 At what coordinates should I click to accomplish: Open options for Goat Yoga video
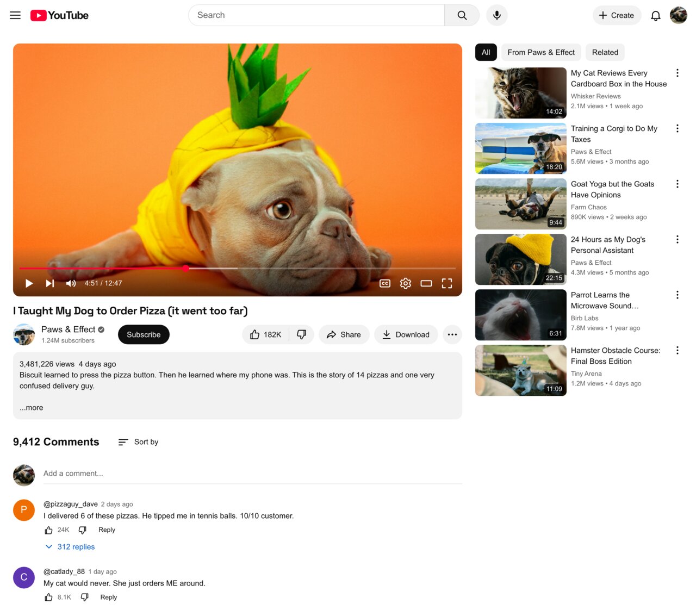point(678,184)
